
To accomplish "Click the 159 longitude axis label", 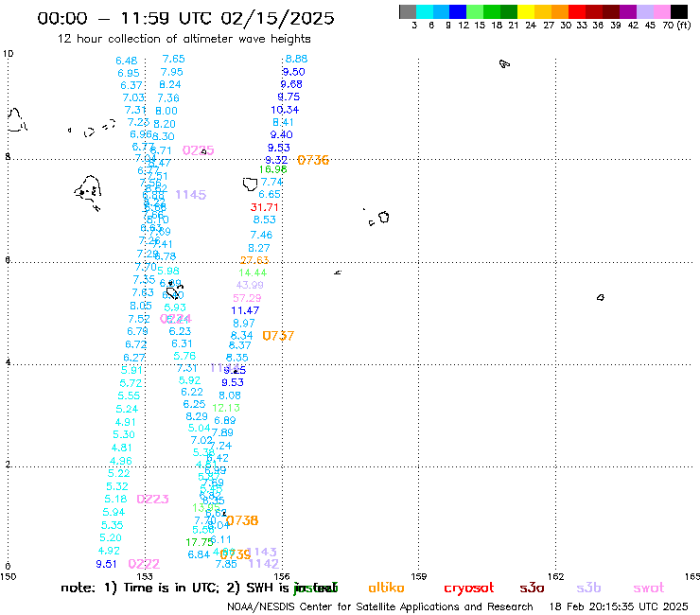I will tap(419, 576).
